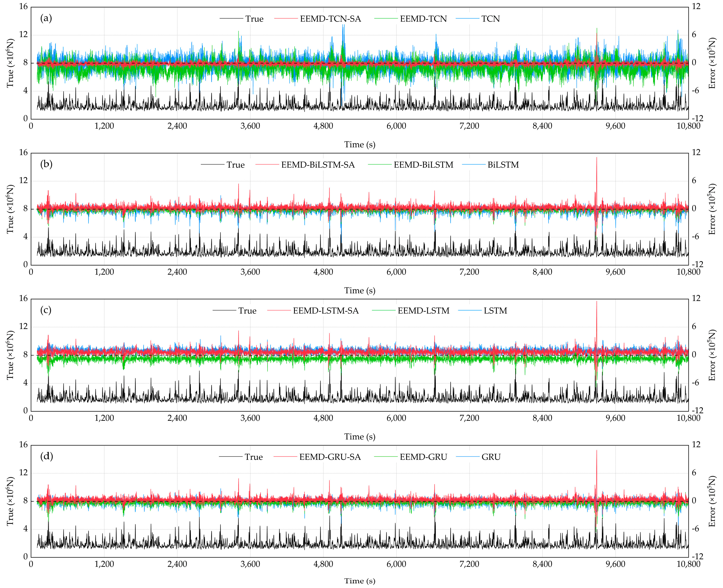Click the EEMD-TCN legend label
The height and width of the screenshot is (588, 723).
point(423,19)
